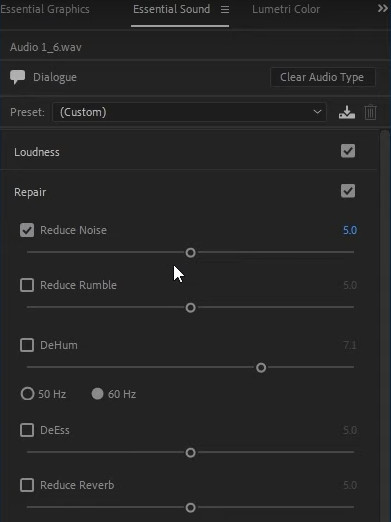Open the Essential Sound panel menu icon

coord(225,10)
